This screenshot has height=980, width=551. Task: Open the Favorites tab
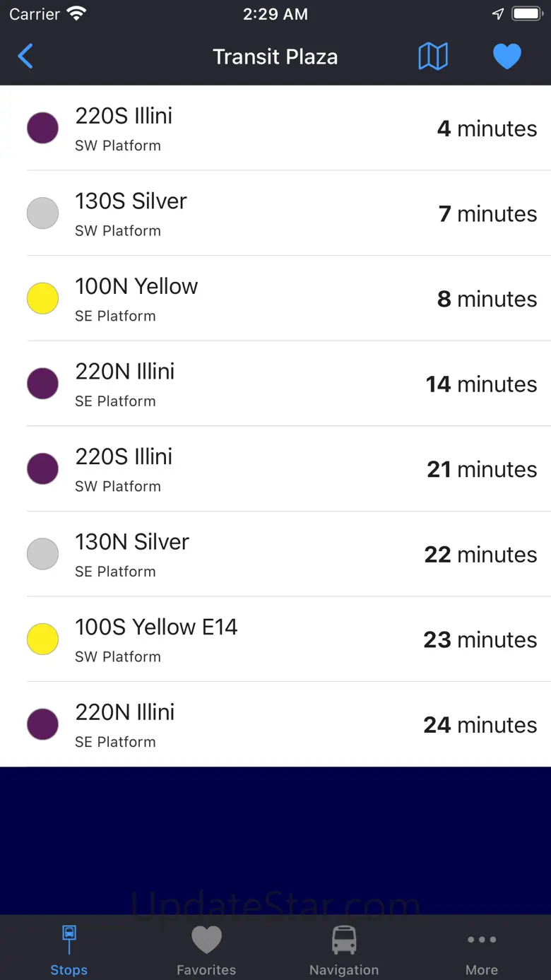click(206, 949)
